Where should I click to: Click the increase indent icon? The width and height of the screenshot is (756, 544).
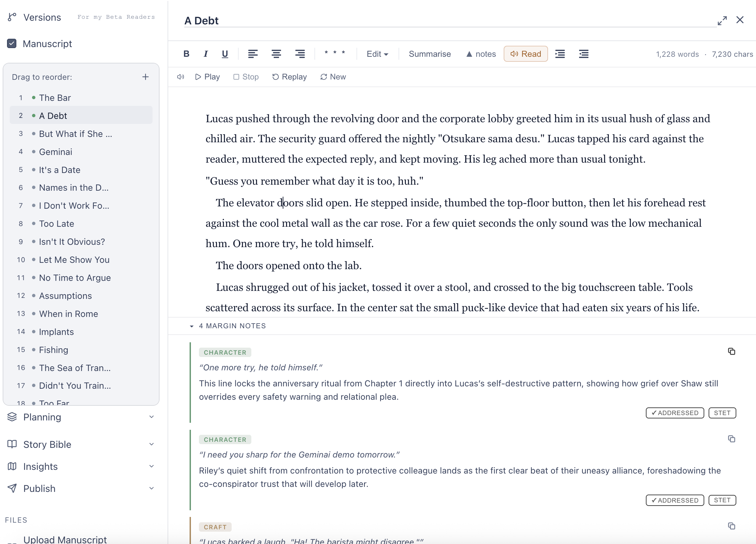[x=560, y=54]
